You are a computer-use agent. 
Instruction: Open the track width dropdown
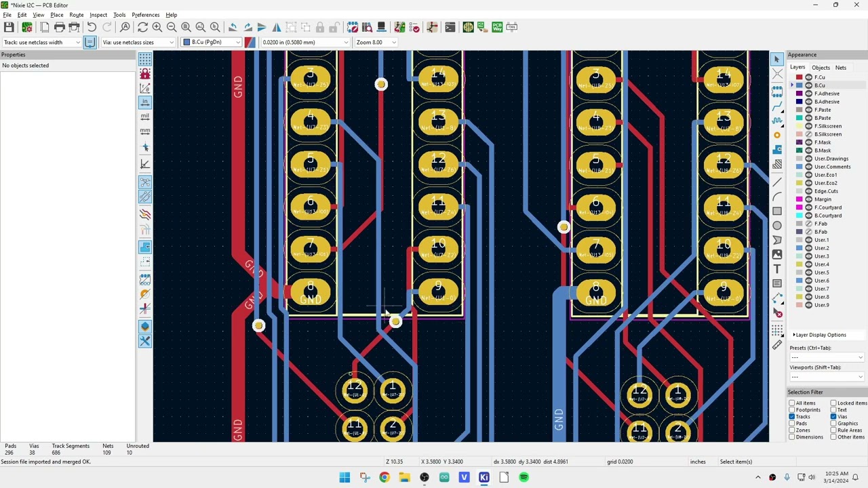[x=41, y=42]
